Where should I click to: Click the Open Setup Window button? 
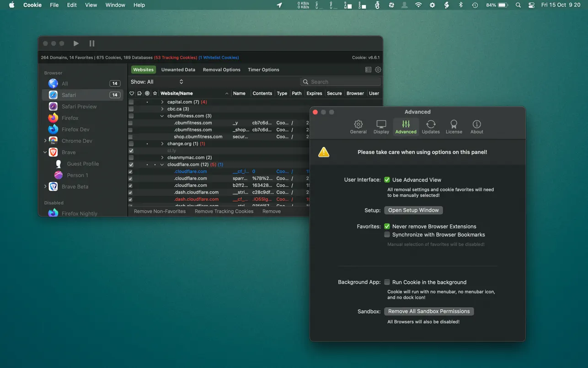pyautogui.click(x=413, y=211)
